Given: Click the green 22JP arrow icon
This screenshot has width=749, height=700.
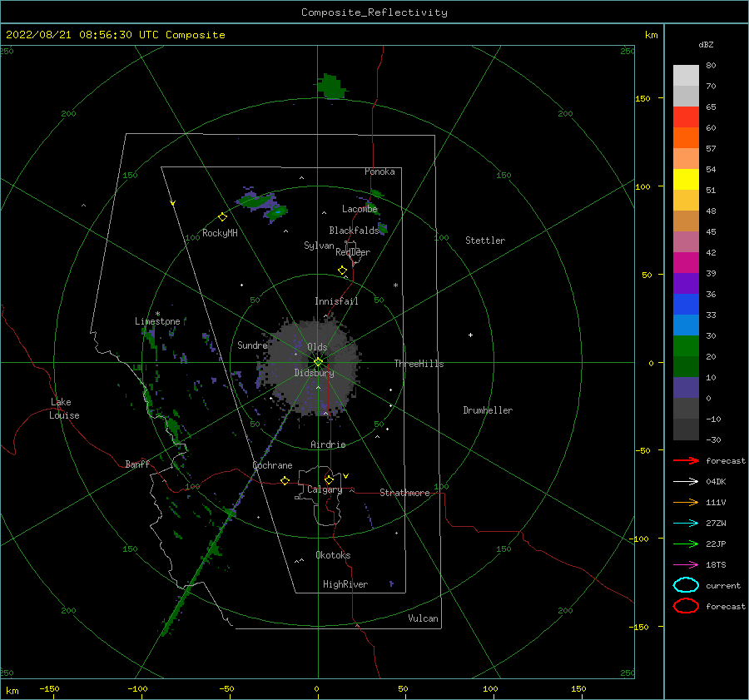Looking at the screenshot, I should pos(686,544).
